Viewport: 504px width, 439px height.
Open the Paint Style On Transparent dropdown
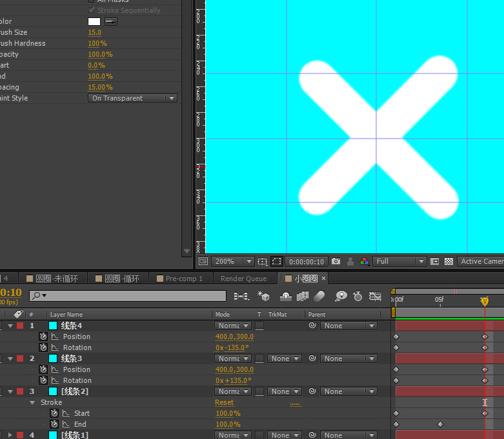(x=132, y=98)
